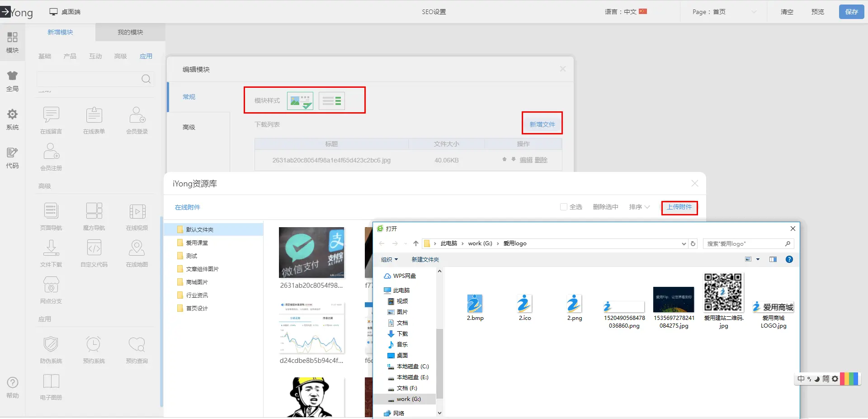Select image-style module layout icon

click(x=300, y=101)
